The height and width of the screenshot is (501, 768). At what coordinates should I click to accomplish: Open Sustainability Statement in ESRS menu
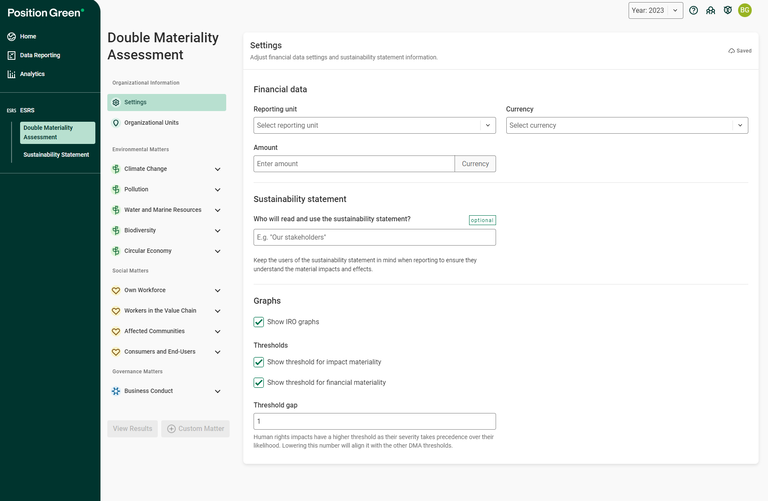tap(56, 155)
